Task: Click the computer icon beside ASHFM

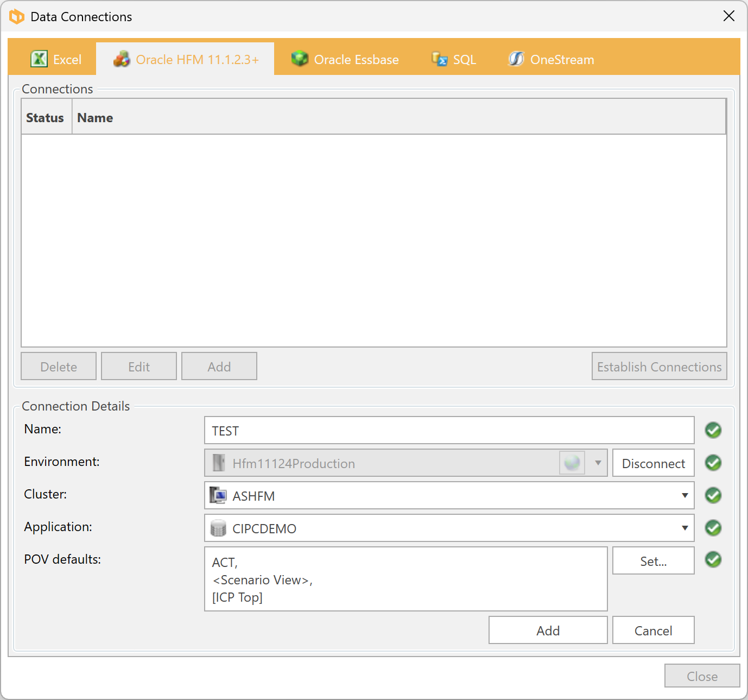Action: point(218,495)
